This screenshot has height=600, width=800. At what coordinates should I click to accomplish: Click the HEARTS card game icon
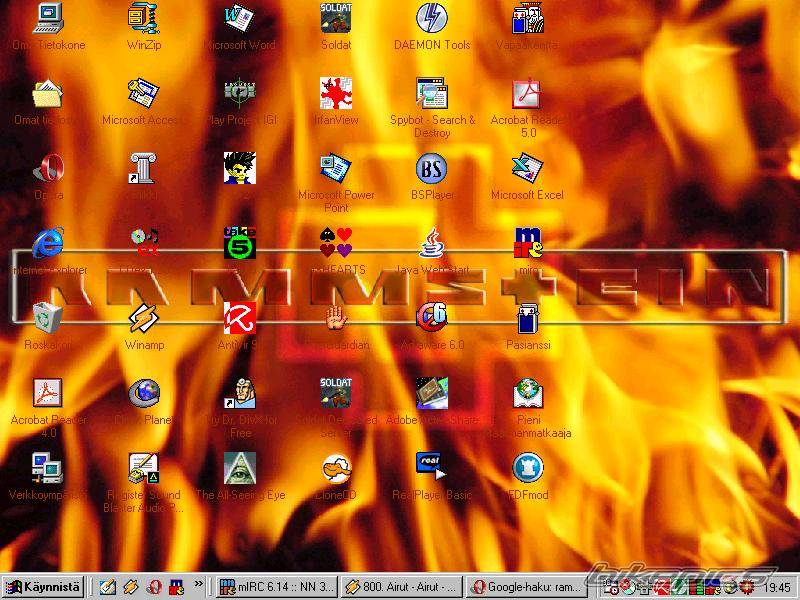(336, 243)
